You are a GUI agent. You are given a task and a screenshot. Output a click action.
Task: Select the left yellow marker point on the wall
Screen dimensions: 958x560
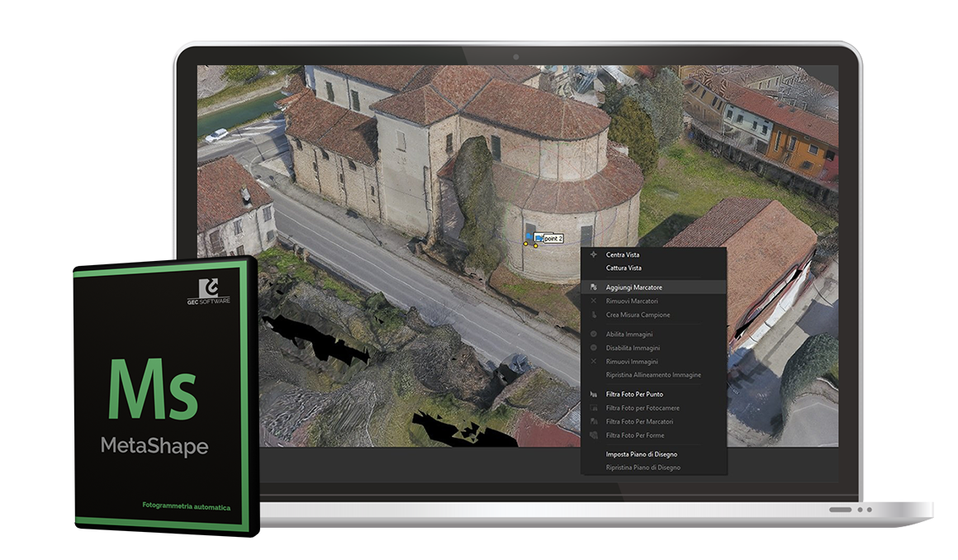525,244
